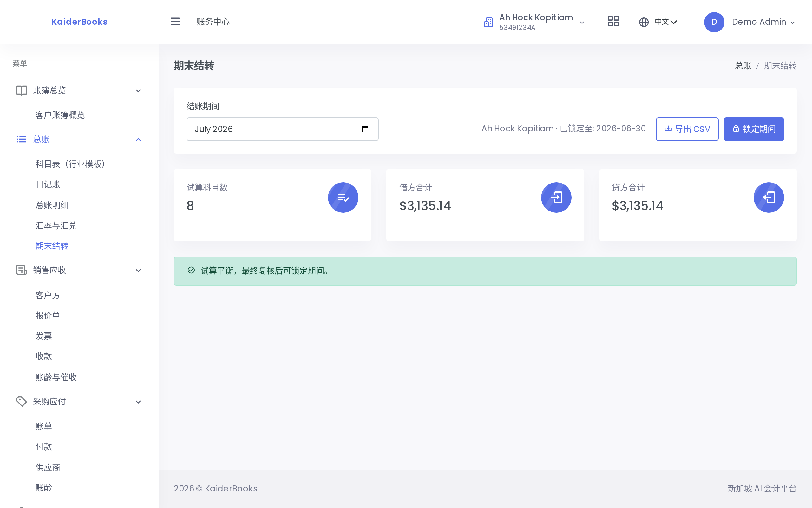Click the 导出 CSV button

(x=687, y=129)
